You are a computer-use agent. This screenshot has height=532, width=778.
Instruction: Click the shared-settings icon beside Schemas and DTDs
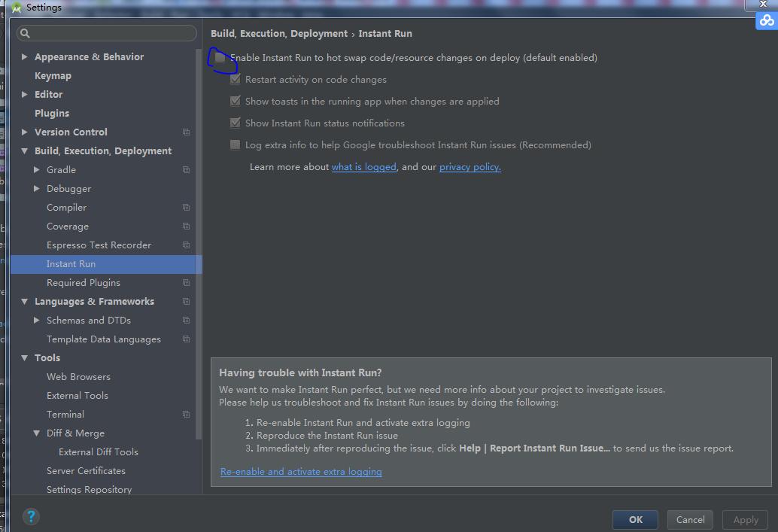point(186,320)
